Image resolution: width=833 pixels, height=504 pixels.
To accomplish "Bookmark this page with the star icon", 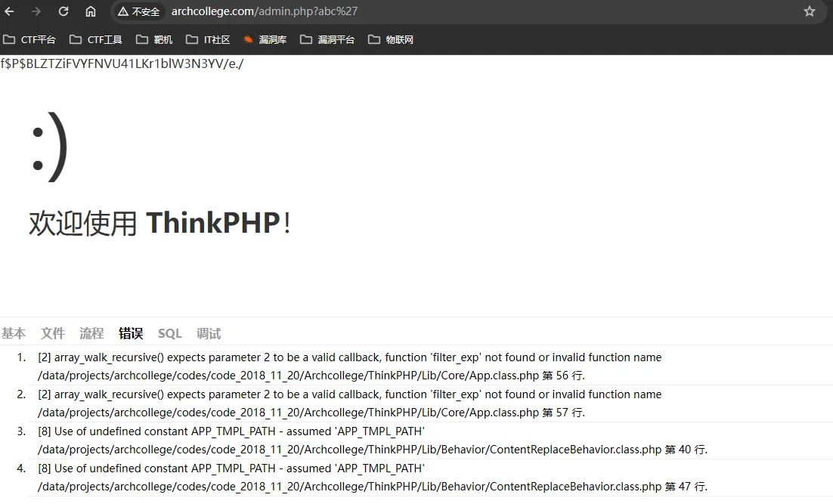I will tap(809, 11).
